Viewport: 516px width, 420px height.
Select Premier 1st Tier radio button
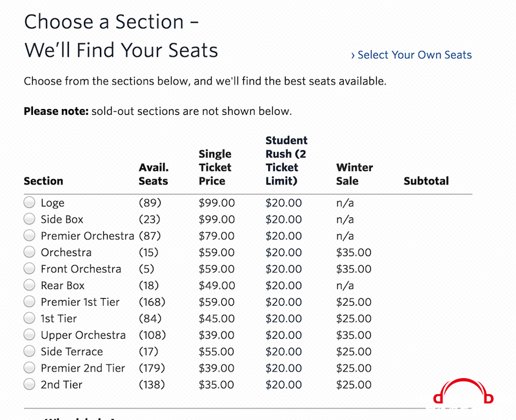(29, 301)
